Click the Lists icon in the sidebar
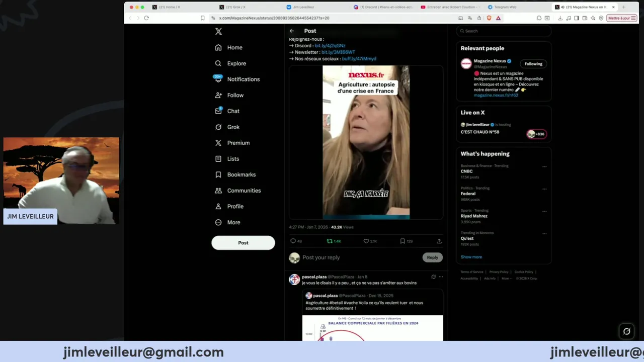Screen dimensions: 644x362 (x=218, y=159)
